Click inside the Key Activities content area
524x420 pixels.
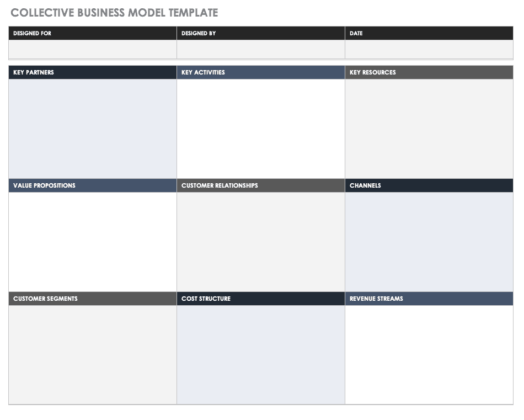(261, 129)
